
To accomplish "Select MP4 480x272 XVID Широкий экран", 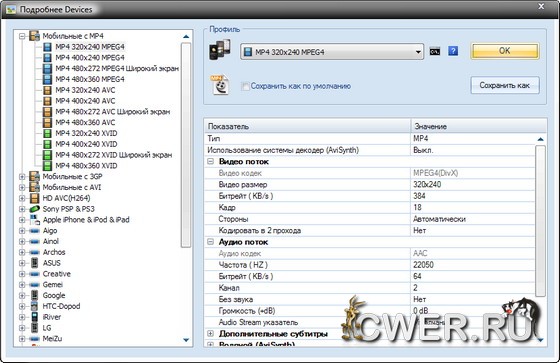I will (114, 155).
